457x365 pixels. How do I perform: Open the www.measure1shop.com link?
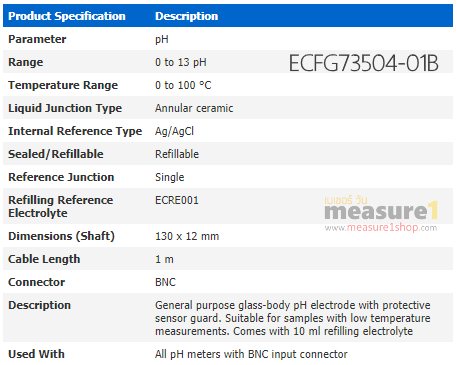click(381, 228)
